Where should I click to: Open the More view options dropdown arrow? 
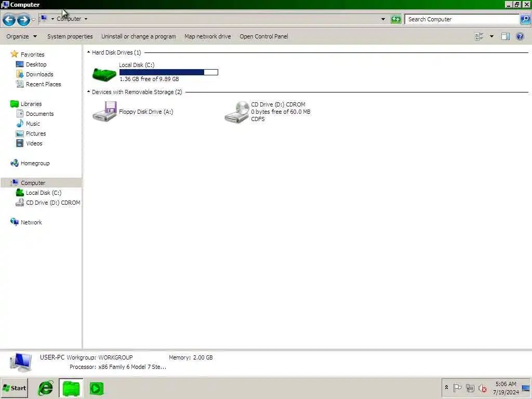point(491,36)
